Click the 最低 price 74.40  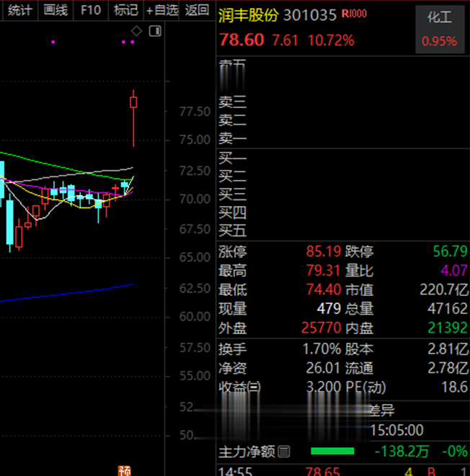[324, 289]
